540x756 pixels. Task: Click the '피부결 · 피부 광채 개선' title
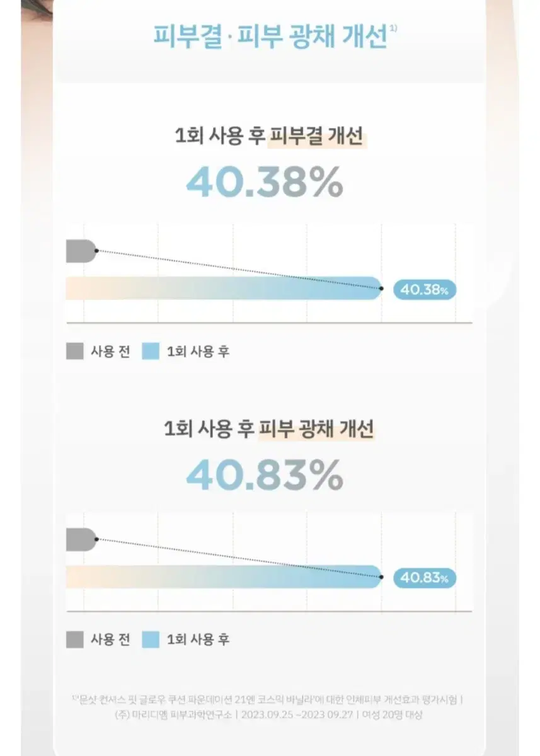point(270,37)
